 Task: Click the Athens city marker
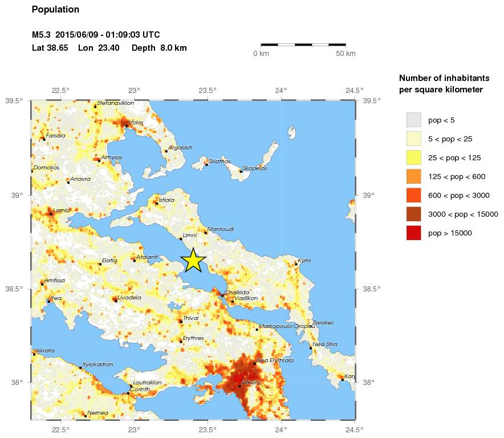[239, 386]
